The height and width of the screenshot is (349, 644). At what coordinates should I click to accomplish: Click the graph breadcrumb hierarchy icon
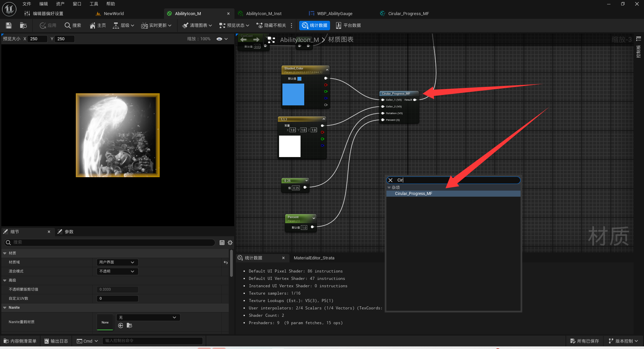271,40
